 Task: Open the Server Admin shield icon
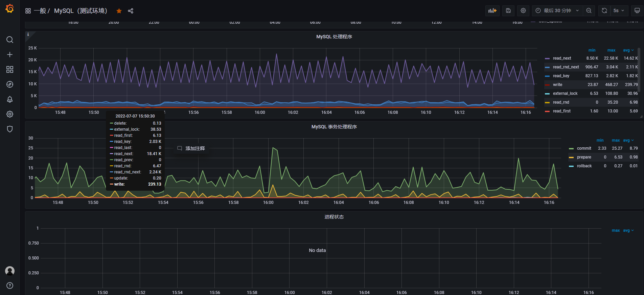pyautogui.click(x=10, y=129)
